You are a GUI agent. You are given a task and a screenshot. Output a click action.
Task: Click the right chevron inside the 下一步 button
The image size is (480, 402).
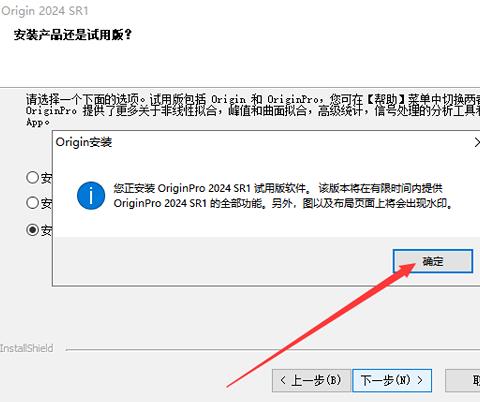tap(420, 380)
